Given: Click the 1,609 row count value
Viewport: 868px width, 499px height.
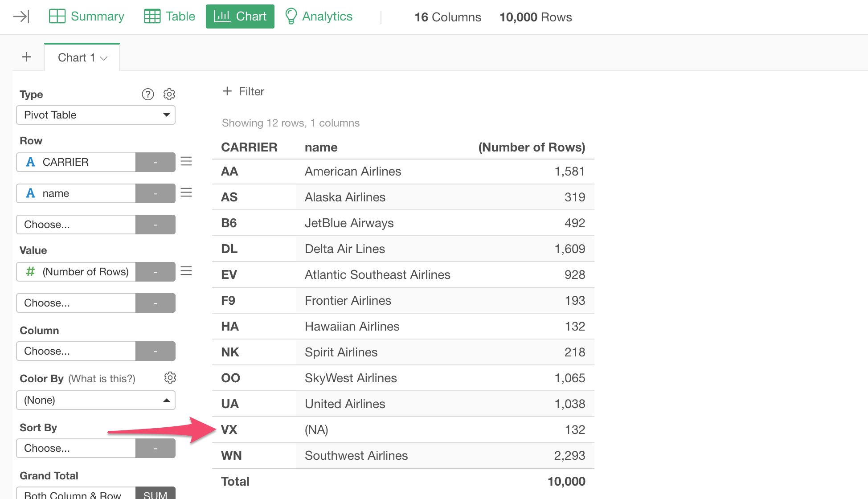Looking at the screenshot, I should 569,249.
